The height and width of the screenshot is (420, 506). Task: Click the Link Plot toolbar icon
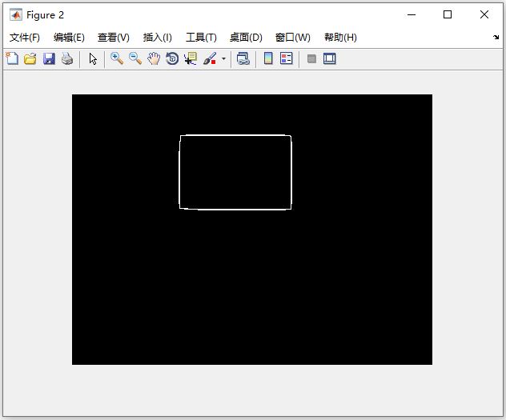click(x=243, y=59)
